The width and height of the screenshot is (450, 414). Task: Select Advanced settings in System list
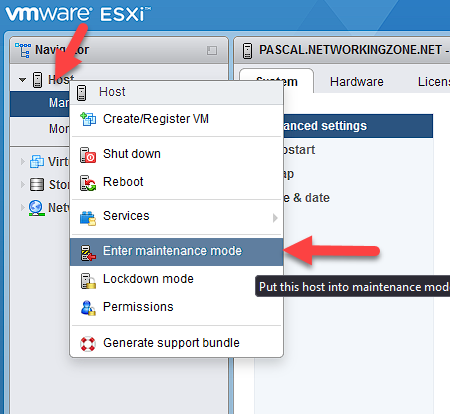click(x=358, y=126)
